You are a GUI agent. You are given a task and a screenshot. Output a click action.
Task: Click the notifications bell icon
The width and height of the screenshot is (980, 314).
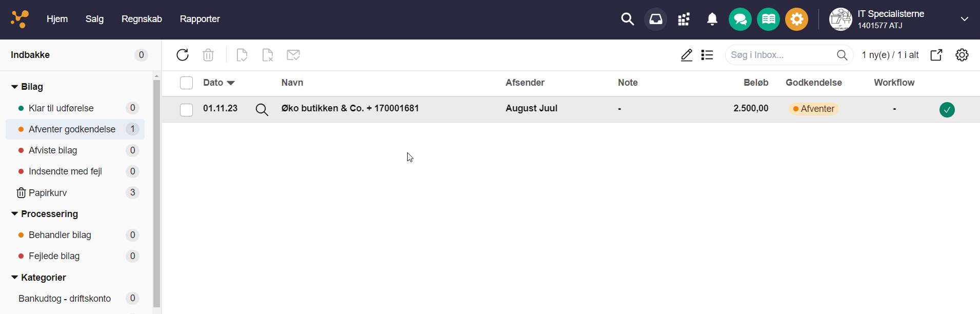click(712, 19)
